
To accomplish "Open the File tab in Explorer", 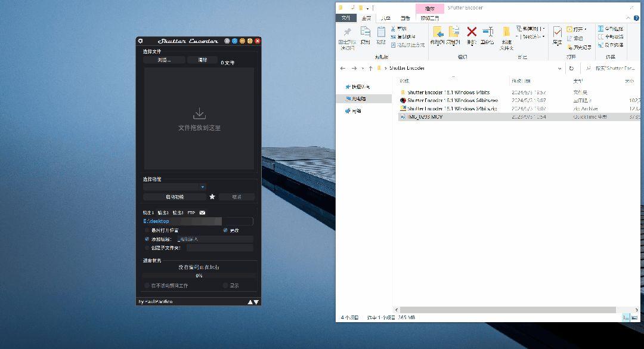I will pyautogui.click(x=346, y=18).
